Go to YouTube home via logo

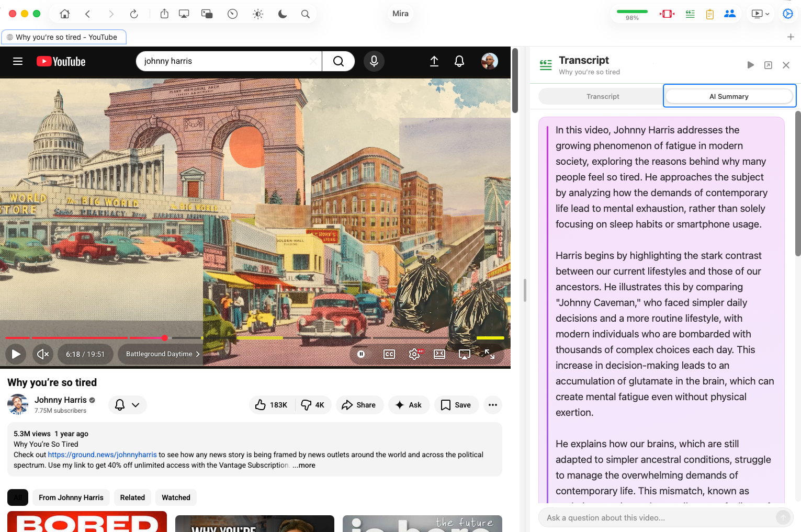point(61,62)
